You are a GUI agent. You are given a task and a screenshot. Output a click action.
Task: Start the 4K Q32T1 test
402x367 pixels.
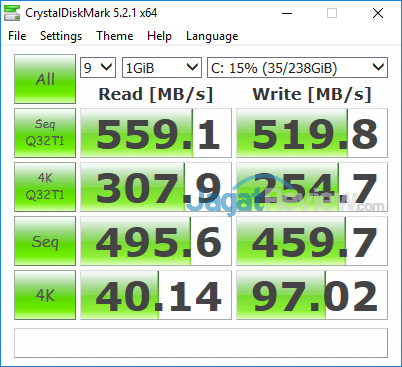click(x=45, y=187)
